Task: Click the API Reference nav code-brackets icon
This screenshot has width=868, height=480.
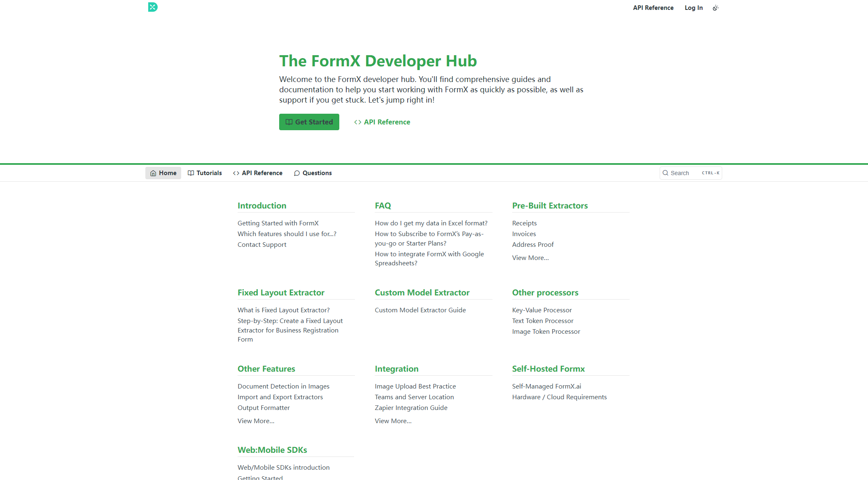Action: 236,173
